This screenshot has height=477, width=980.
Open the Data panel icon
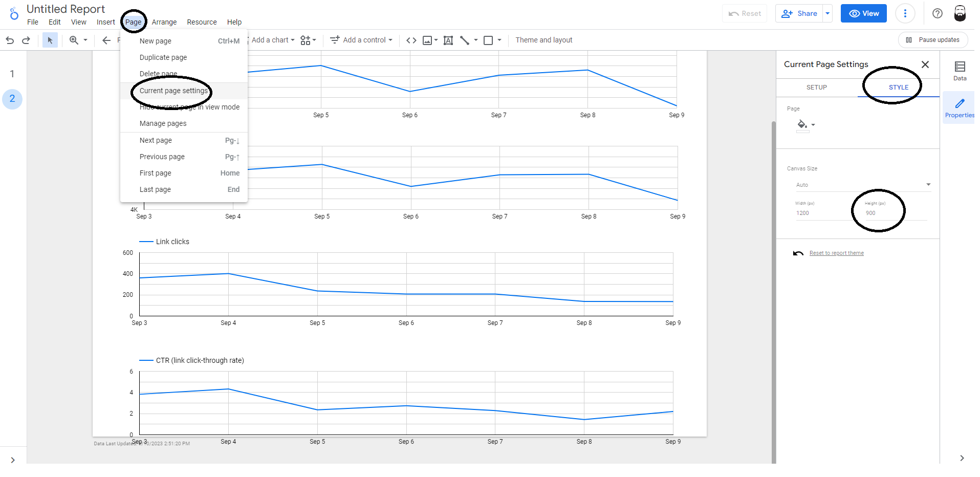click(960, 71)
